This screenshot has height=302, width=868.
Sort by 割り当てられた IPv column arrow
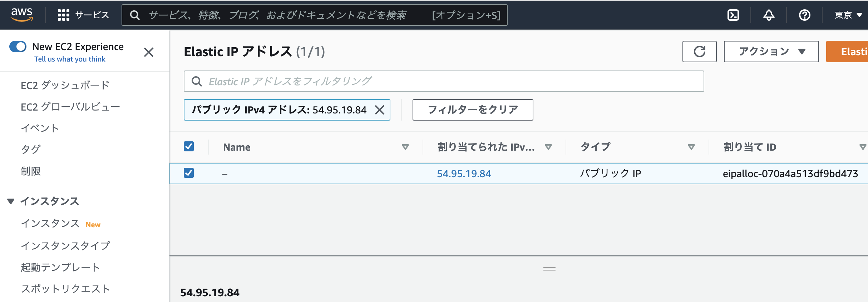click(548, 147)
